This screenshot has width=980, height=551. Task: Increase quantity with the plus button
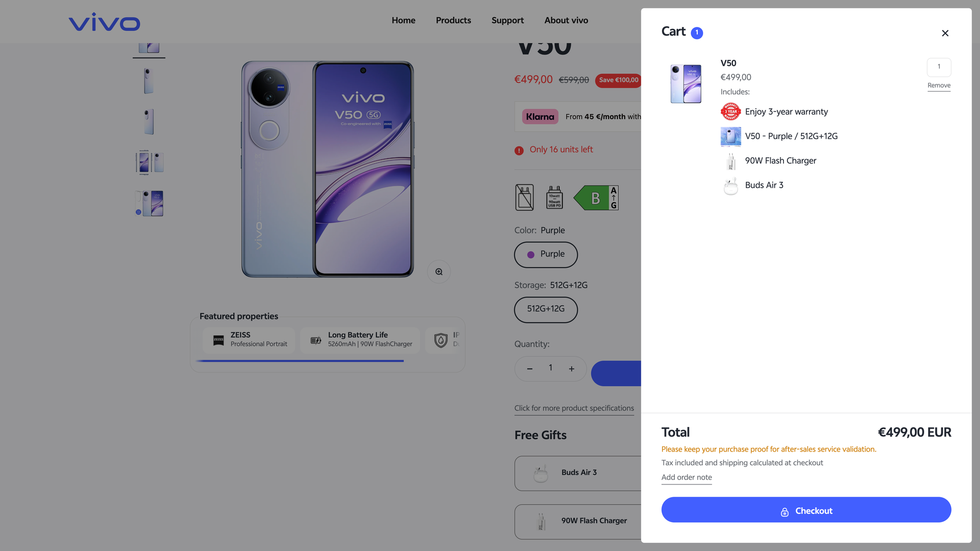pos(571,369)
